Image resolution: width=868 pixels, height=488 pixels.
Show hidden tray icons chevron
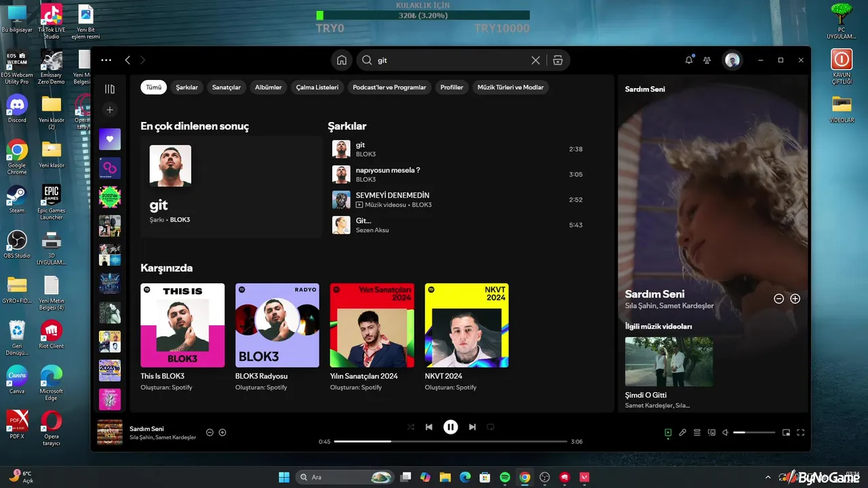pos(768,477)
